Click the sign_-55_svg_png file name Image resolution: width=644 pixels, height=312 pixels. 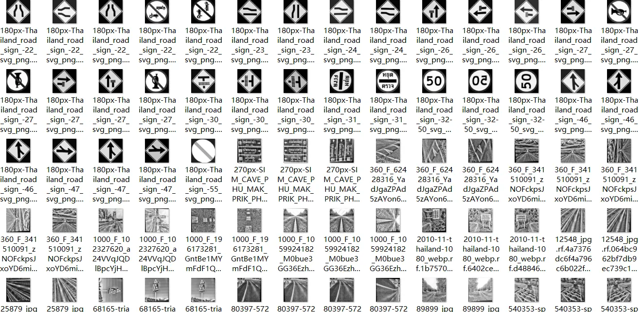click(203, 184)
